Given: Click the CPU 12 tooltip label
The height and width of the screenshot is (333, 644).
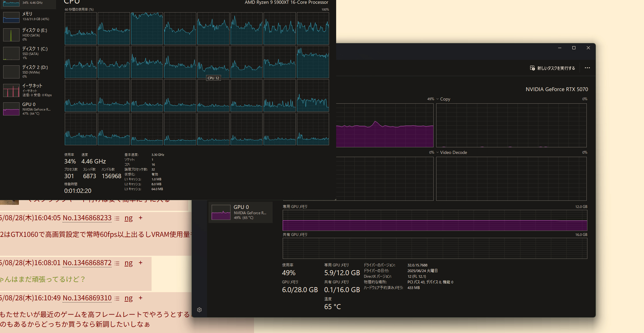Looking at the screenshot, I should [214, 78].
